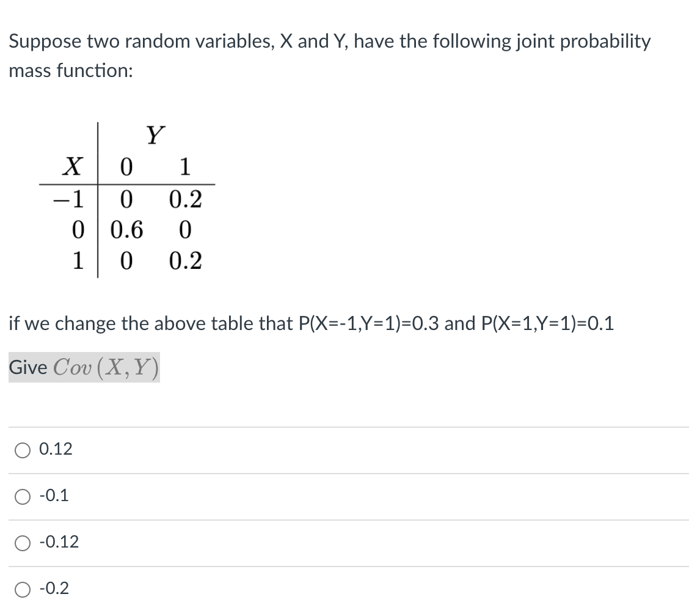Screen dimensions: 689x616
Task: Click the sentence about P(X=-1,Y=1)=0.3
Action: [x=312, y=323]
